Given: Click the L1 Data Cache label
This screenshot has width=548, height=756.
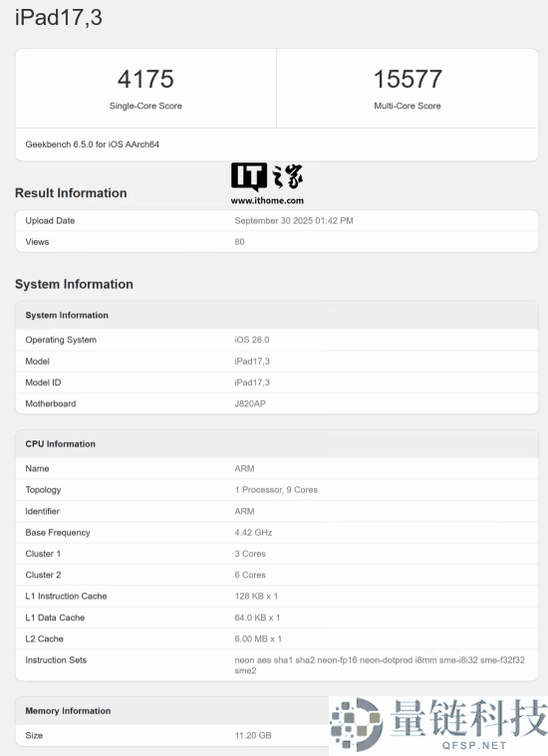Looking at the screenshot, I should (55, 618).
